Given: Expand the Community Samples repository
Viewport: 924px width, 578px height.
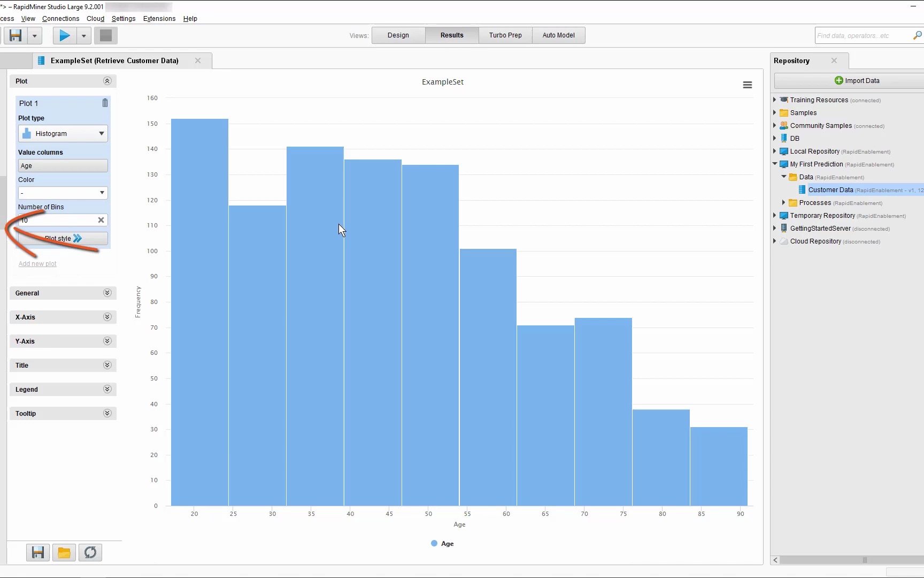Looking at the screenshot, I should click(774, 126).
